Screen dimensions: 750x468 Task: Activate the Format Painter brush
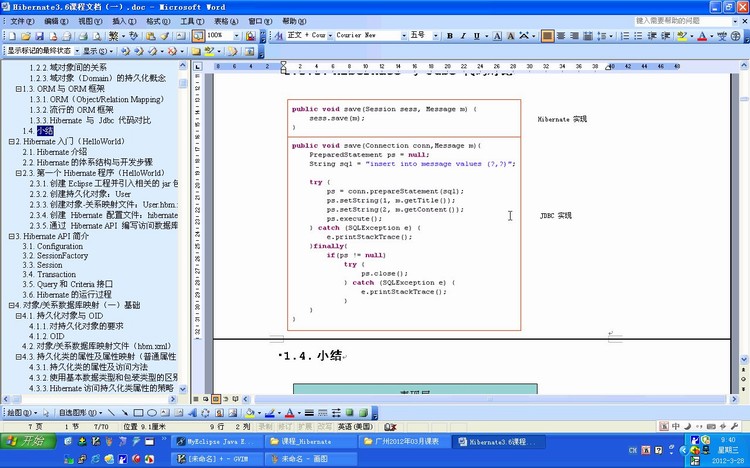click(165, 36)
